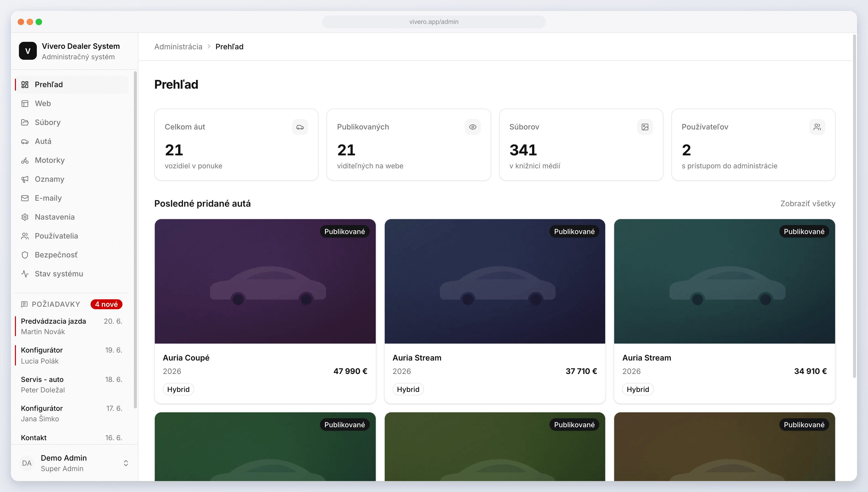Screen dimensions: 868x492
Task: Open the Kontakt request dated 16. 6.
Action: click(x=72, y=438)
